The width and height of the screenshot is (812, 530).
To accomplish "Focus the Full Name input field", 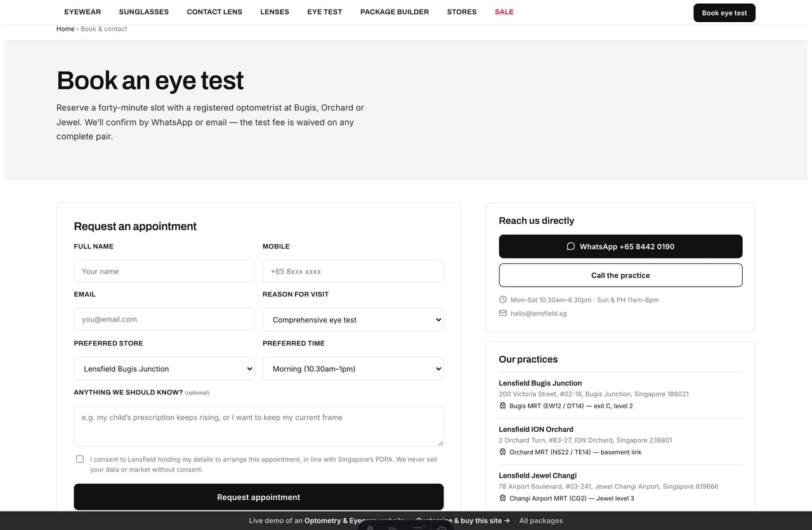I will point(164,271).
